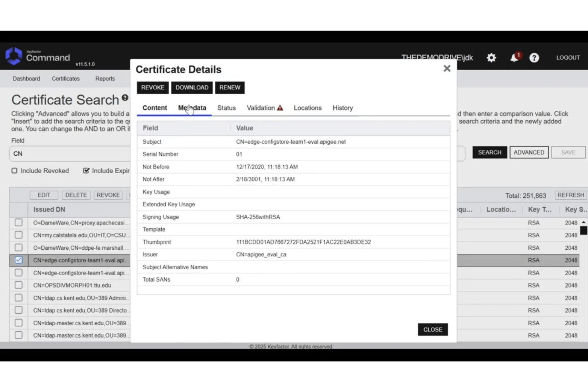The image size is (588, 392).
Task: Toggle the Include Revoked checkbox
Action: (14, 170)
